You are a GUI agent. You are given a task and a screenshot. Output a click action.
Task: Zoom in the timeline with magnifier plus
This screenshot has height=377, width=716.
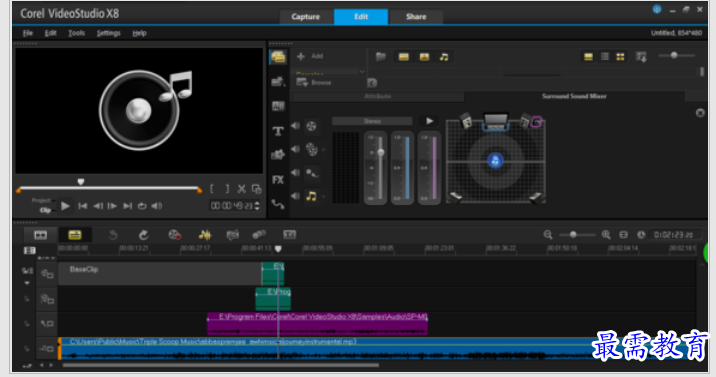(606, 235)
